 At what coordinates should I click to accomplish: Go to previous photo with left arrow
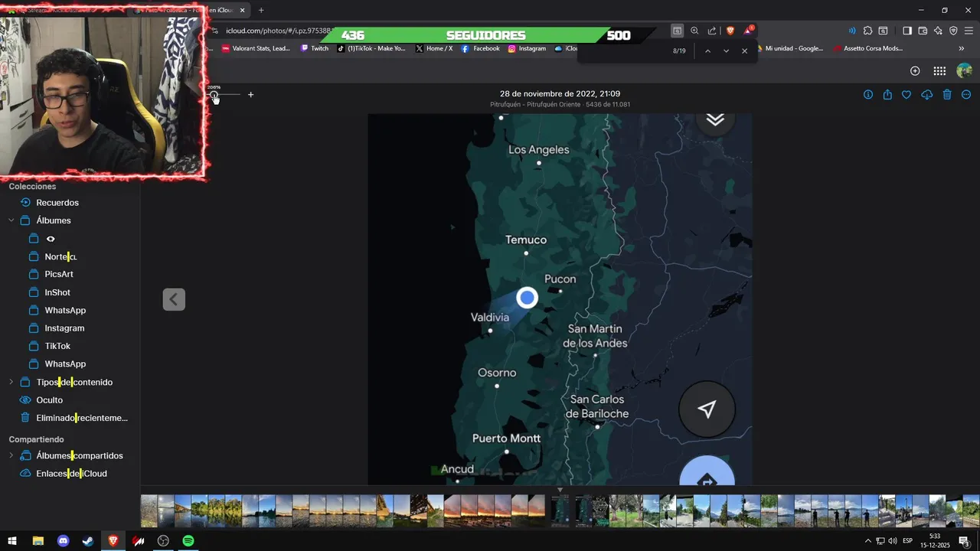174,299
